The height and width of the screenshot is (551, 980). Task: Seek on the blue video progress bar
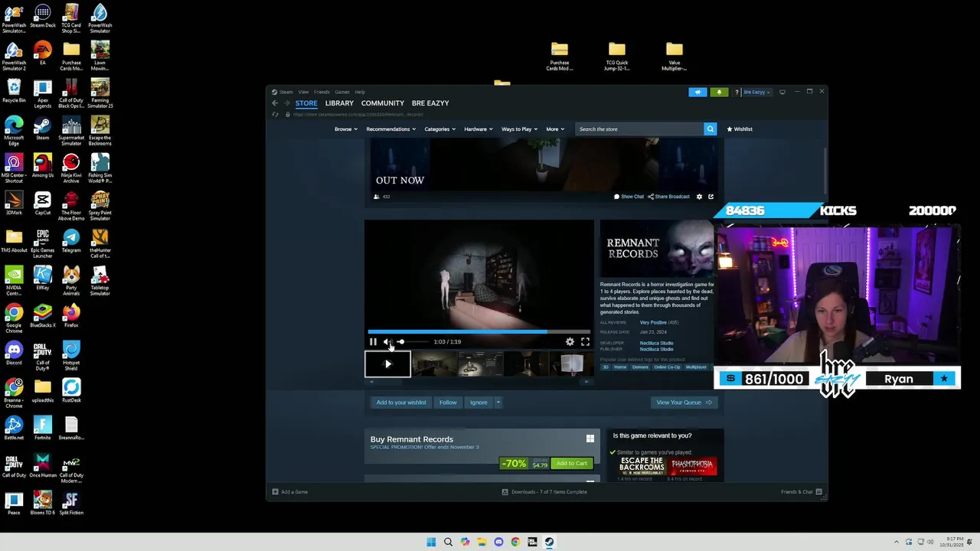click(479, 332)
